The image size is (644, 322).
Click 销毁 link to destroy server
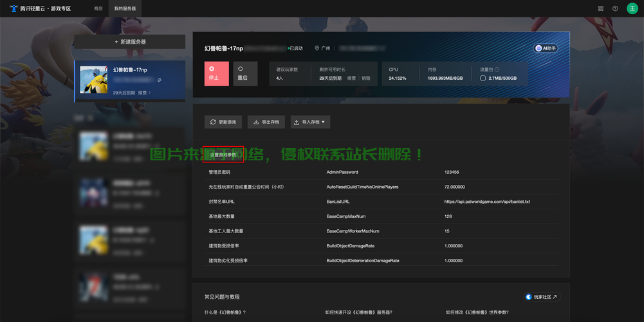(366, 78)
